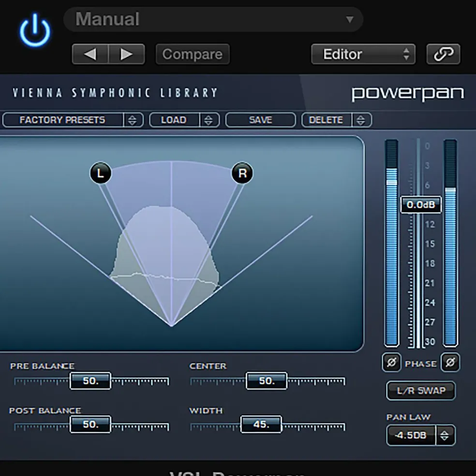The image size is (476, 476).
Task: Select the L channel pan handle
Action: (x=101, y=173)
